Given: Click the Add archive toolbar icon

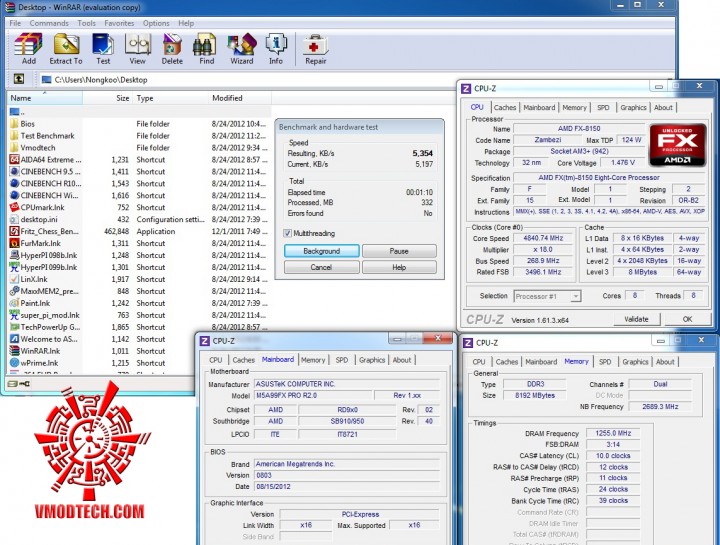Looking at the screenshot, I should pyautogui.click(x=28, y=45).
